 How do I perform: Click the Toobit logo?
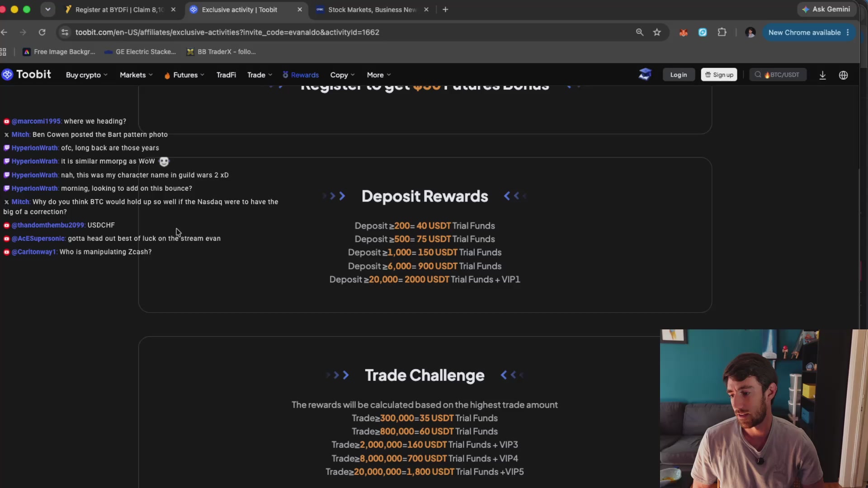pyautogui.click(x=26, y=75)
